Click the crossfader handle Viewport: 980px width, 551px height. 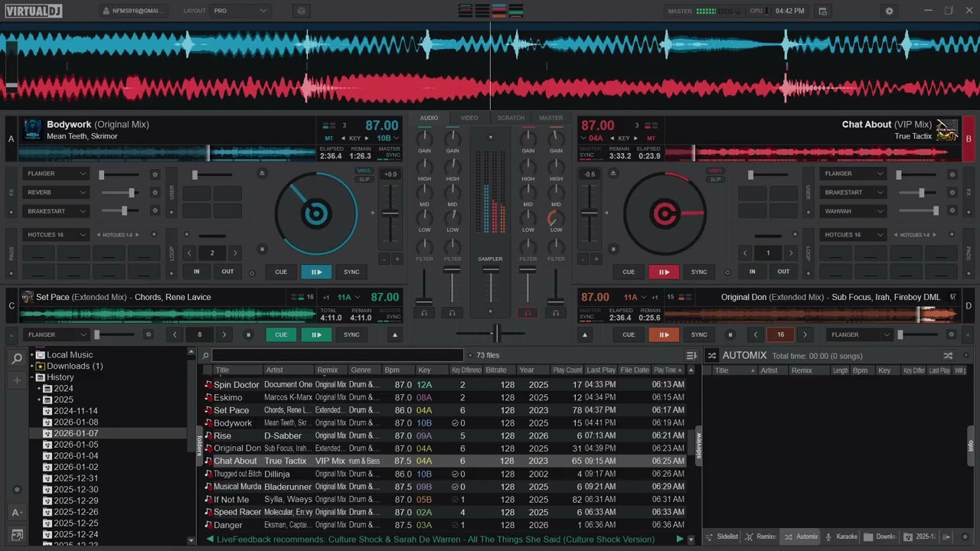[495, 333]
